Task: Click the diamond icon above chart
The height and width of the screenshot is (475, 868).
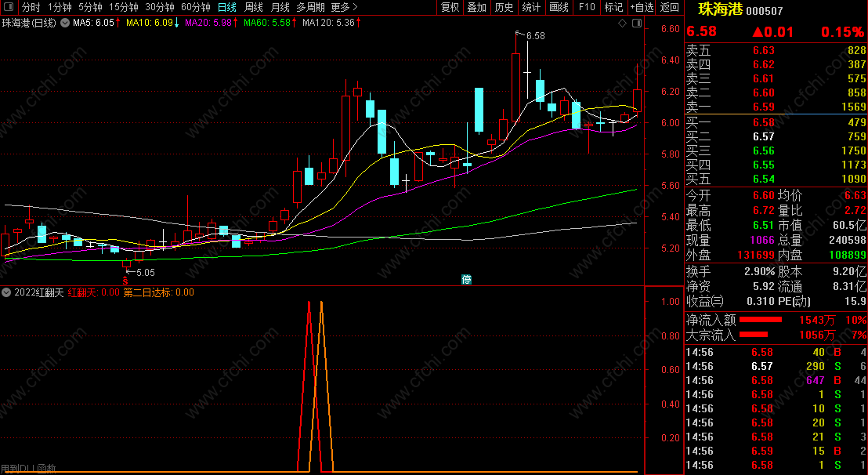Action: click(622, 24)
